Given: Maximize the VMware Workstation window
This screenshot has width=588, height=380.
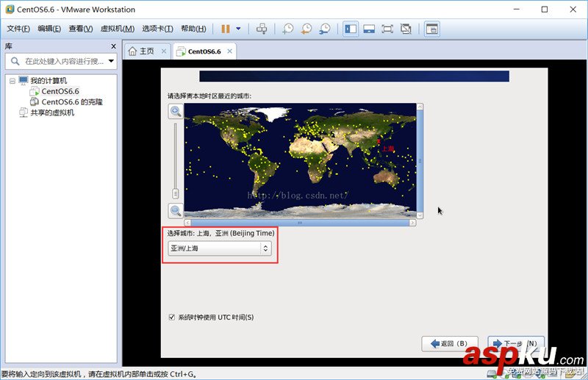Looking at the screenshot, I should click(545, 10).
